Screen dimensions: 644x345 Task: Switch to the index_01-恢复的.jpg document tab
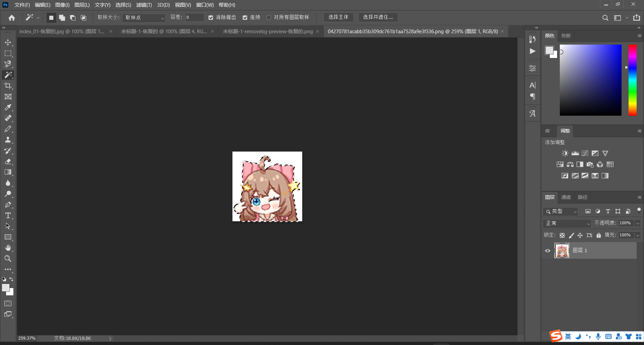click(x=62, y=32)
